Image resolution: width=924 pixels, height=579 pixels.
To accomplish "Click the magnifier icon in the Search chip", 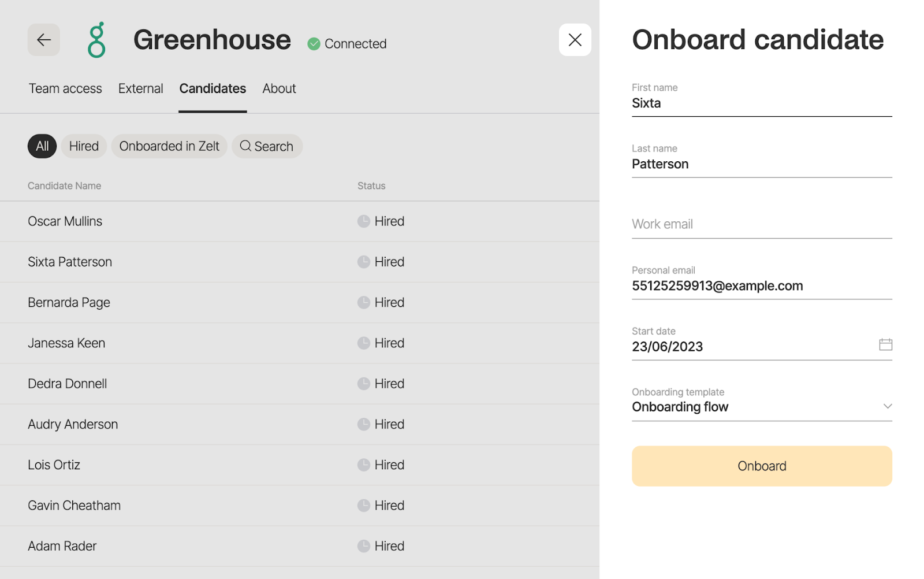I will (245, 146).
